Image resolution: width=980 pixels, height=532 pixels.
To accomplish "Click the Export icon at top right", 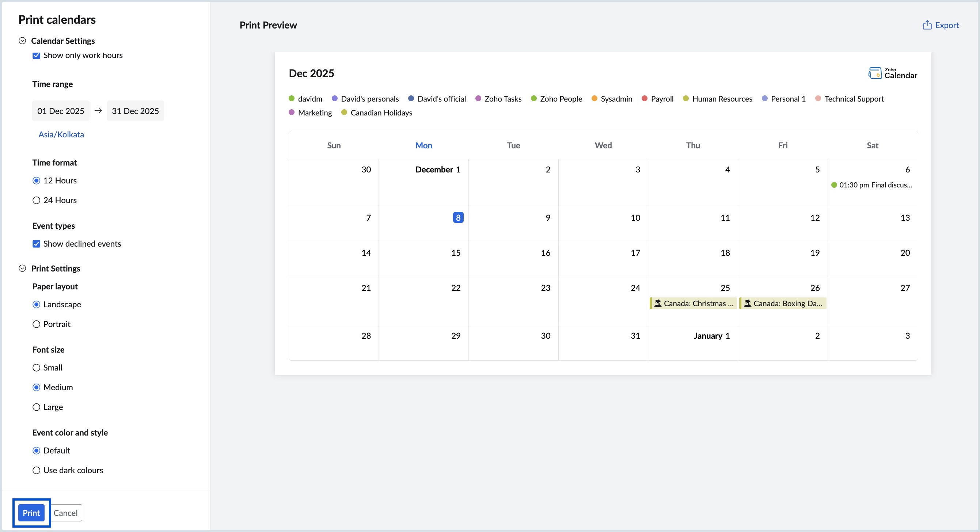I will tap(927, 25).
